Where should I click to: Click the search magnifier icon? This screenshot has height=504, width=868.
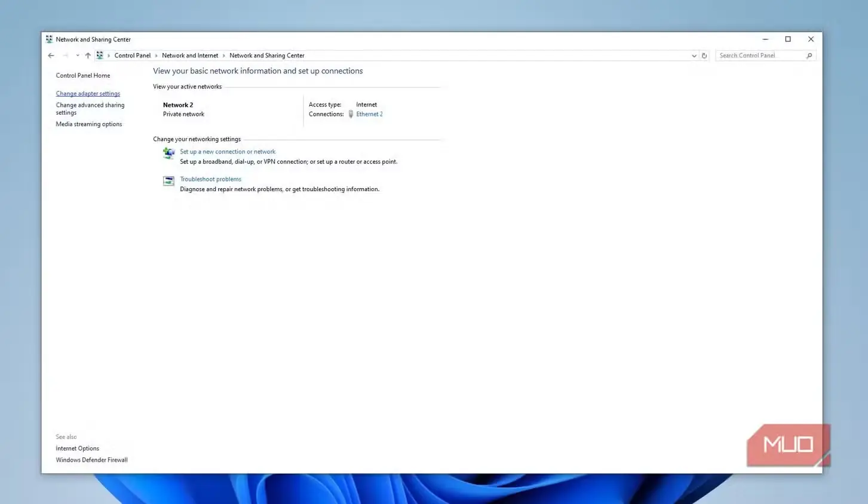point(809,56)
